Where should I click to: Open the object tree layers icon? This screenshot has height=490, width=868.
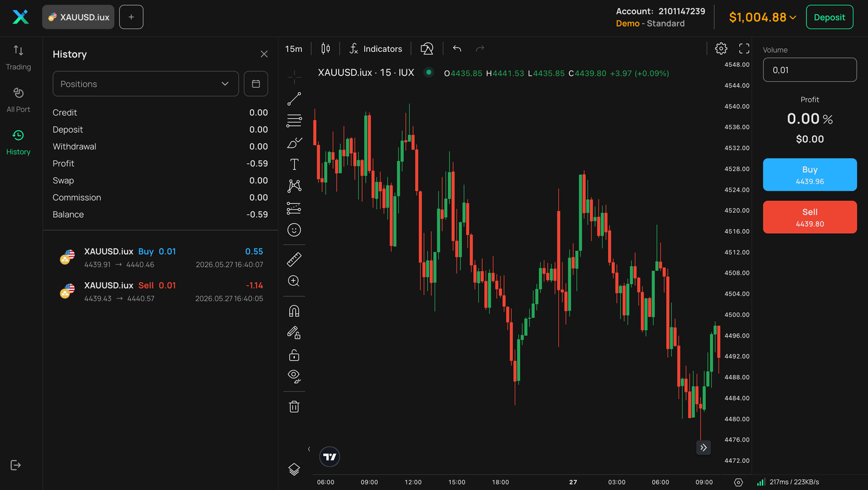pos(294,469)
